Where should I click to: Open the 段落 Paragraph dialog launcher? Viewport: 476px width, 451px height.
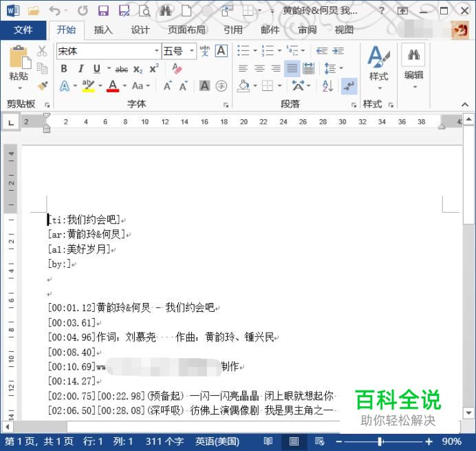[x=354, y=105]
